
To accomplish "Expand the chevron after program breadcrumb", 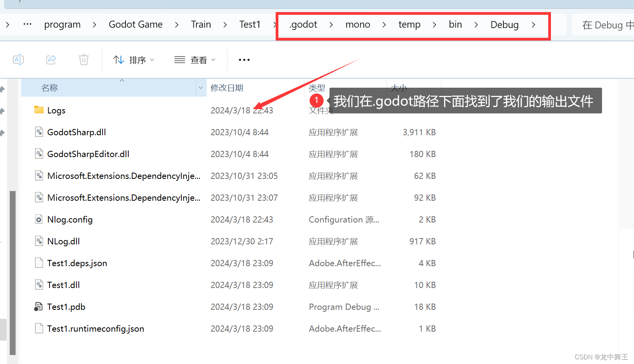I will tap(94, 25).
